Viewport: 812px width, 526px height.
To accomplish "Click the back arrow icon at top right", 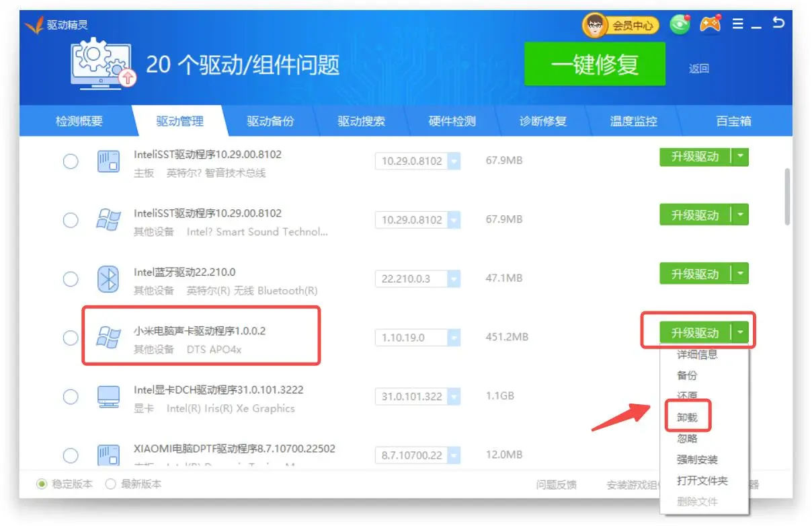I will [778, 23].
